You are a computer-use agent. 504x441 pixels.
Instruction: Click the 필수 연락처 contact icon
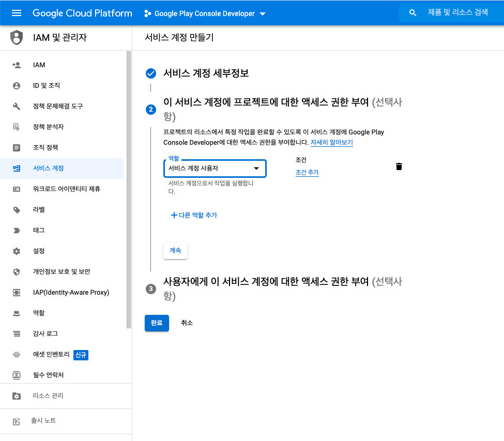17,375
